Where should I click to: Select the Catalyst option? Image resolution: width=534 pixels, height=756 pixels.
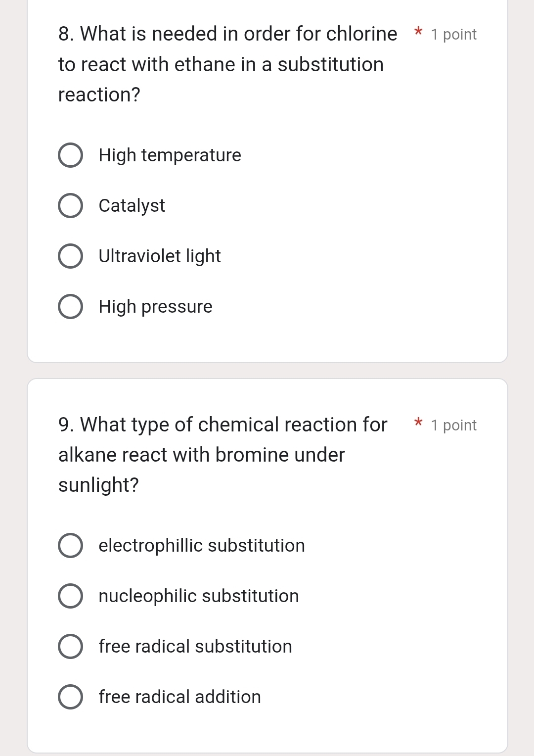point(70,206)
